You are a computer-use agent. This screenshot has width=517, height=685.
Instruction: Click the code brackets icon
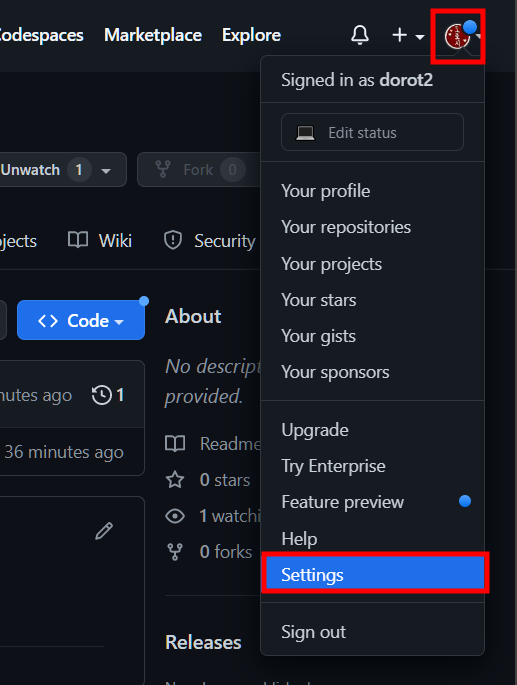[48, 321]
